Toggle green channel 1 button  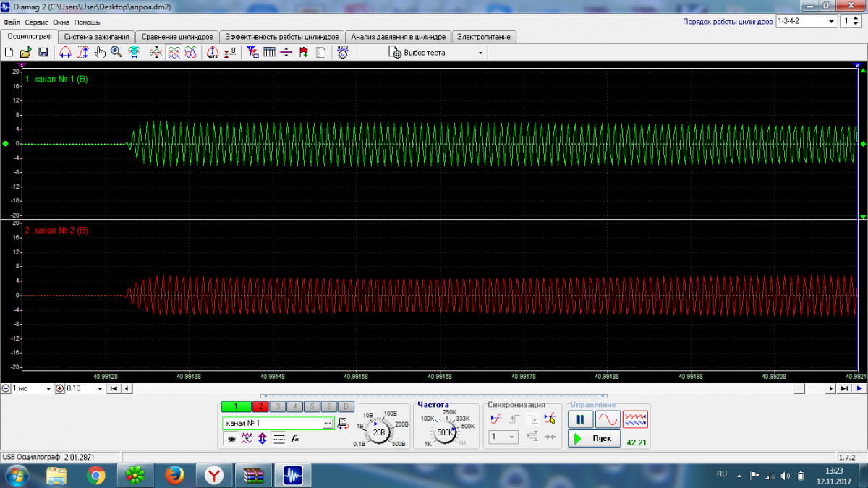coord(236,406)
